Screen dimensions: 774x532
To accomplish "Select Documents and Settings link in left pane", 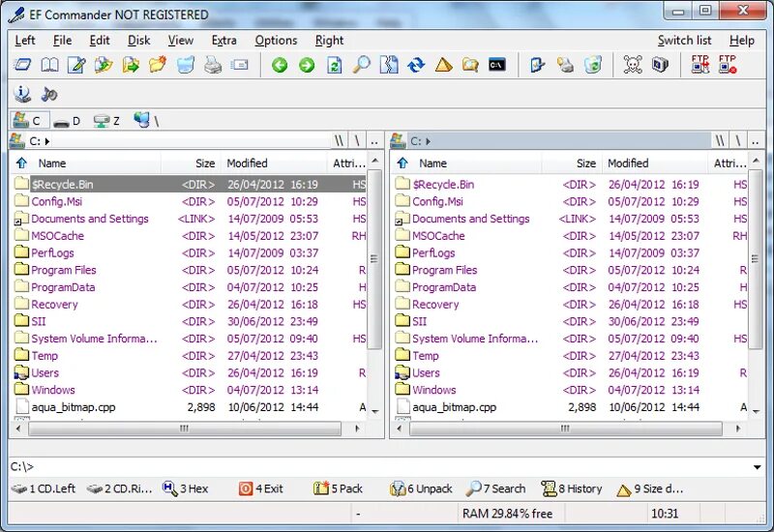I will tap(189, 219).
